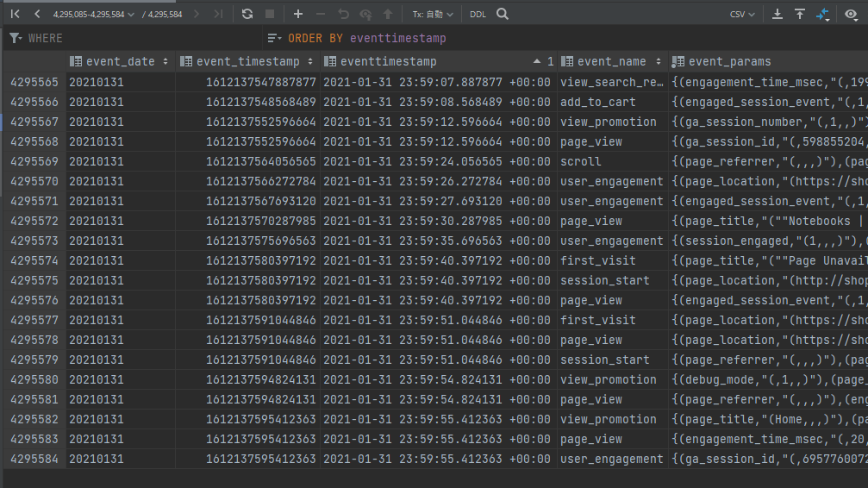
Task: Select row number 4295565
Action: pos(34,82)
